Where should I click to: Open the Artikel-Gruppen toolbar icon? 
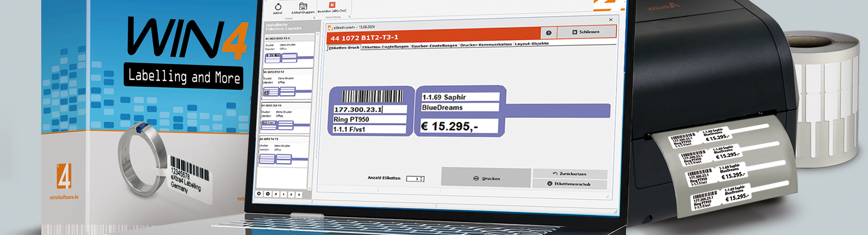pos(303,7)
